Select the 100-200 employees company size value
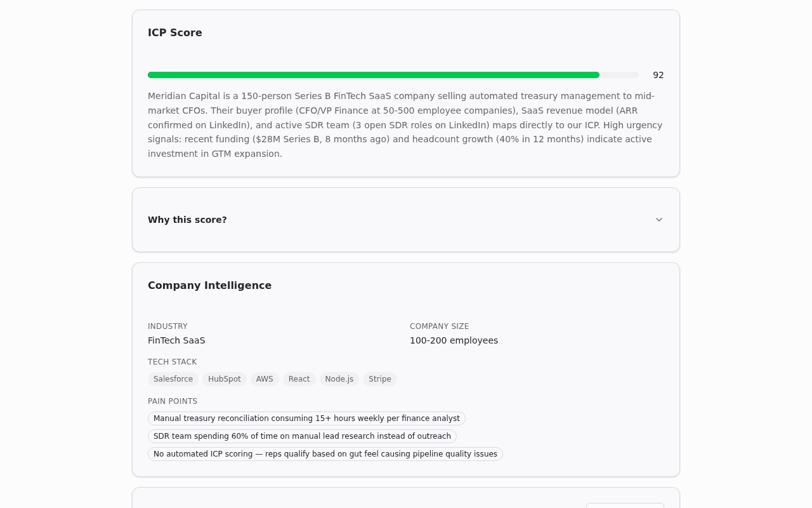This screenshot has height=508, width=812. pos(454,340)
